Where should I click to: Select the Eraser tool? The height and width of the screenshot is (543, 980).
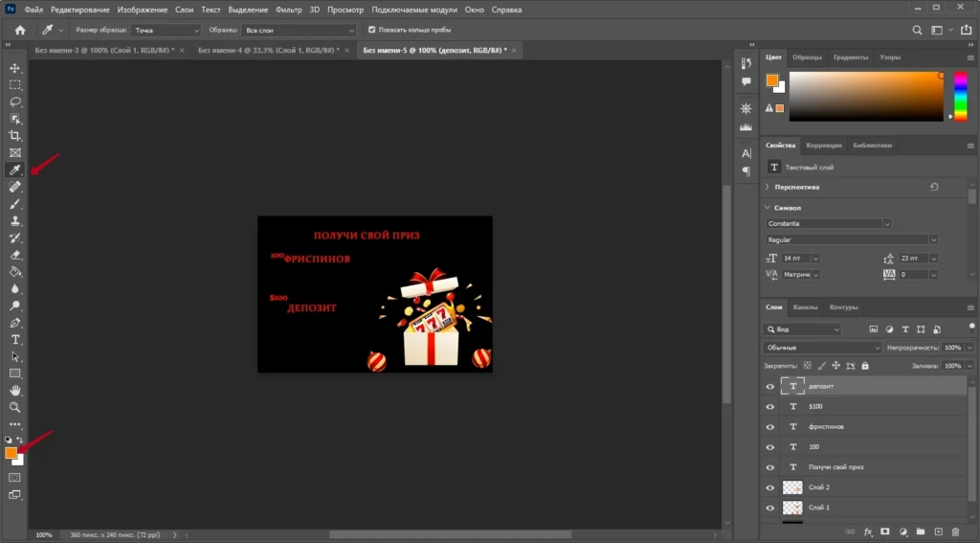click(15, 255)
